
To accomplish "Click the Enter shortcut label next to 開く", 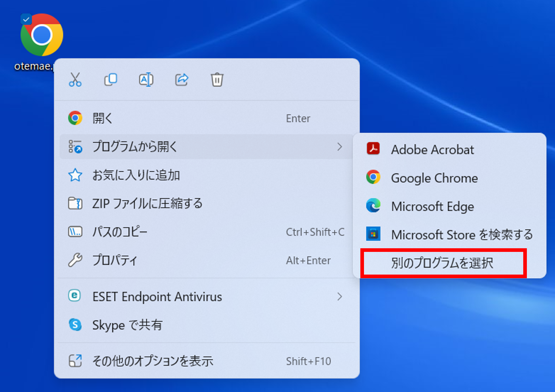I will click(x=298, y=118).
